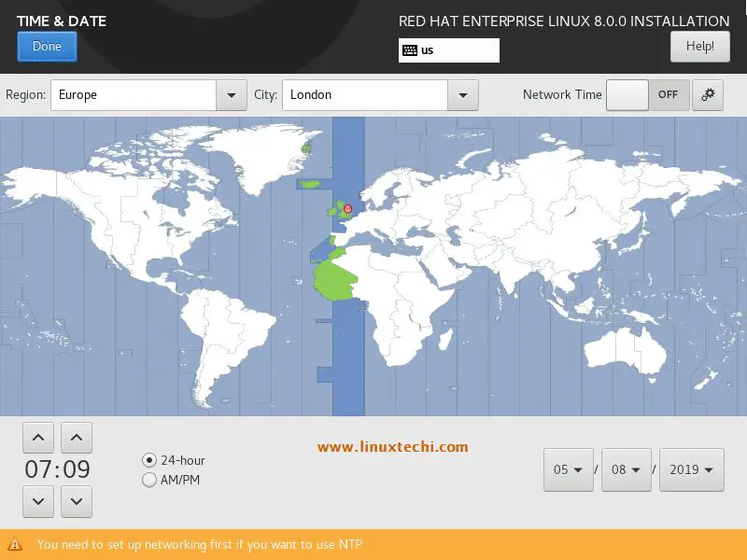Decrease the hours with the down arrow

(x=38, y=501)
